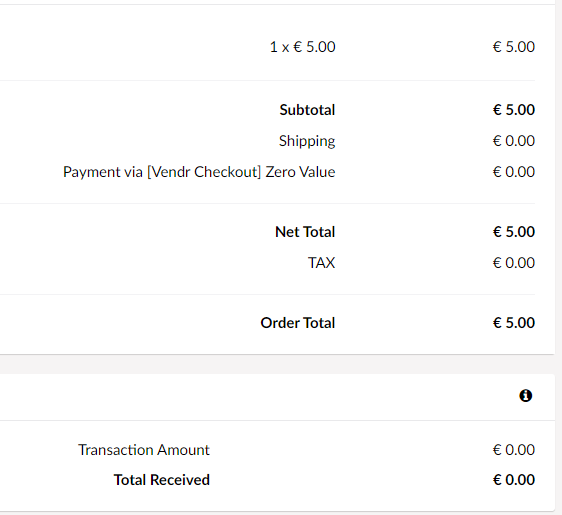
Task: Click the Subtotal amount € 5.00
Action: 514,110
